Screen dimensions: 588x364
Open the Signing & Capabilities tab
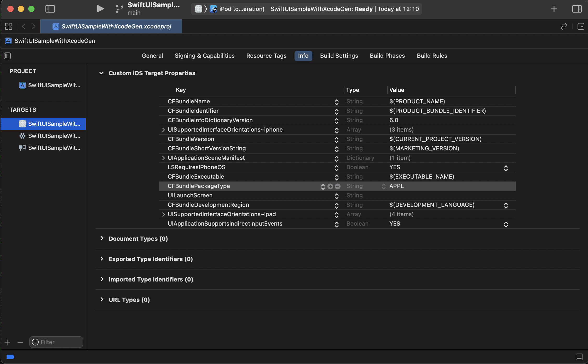(204, 56)
